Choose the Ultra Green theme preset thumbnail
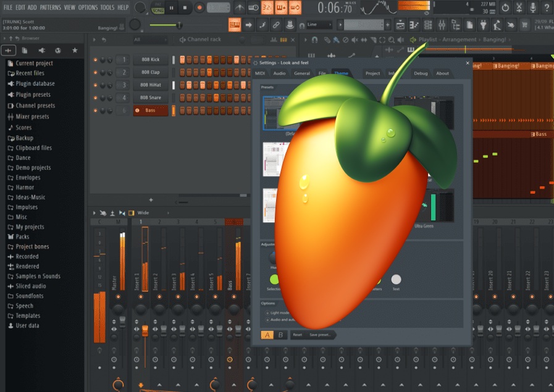The height and width of the screenshot is (392, 554). [x=439, y=206]
